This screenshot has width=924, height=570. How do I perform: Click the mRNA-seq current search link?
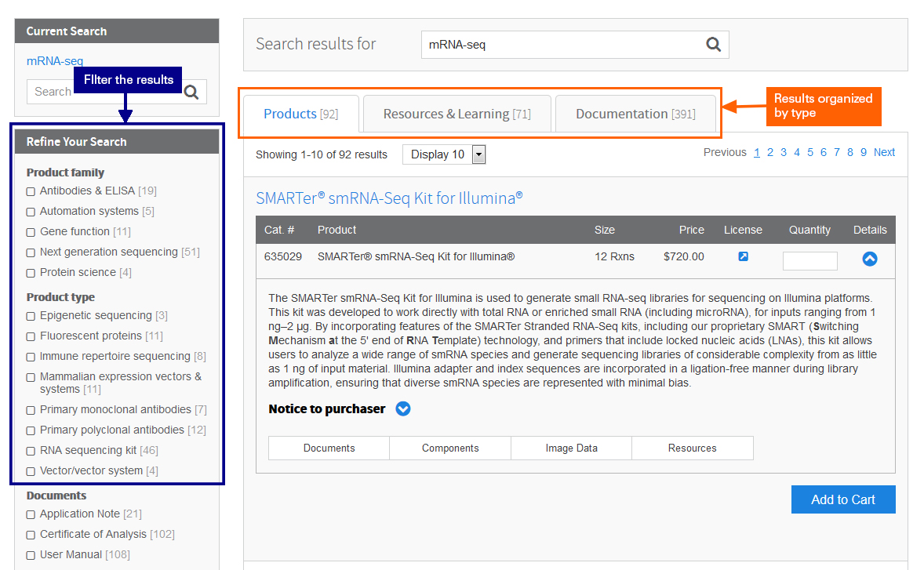(55, 61)
